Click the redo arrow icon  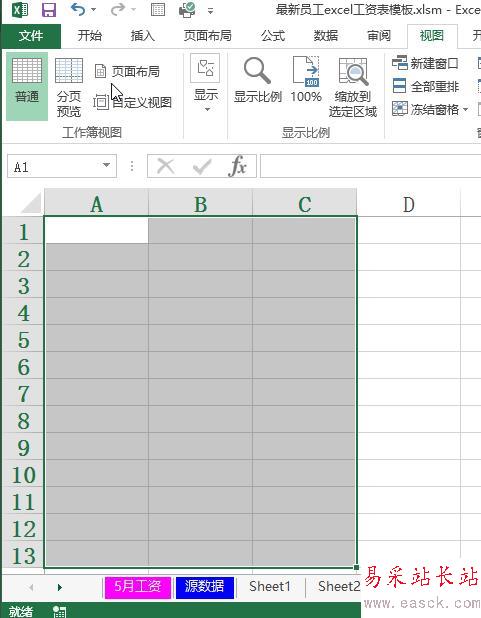pyautogui.click(x=118, y=9)
